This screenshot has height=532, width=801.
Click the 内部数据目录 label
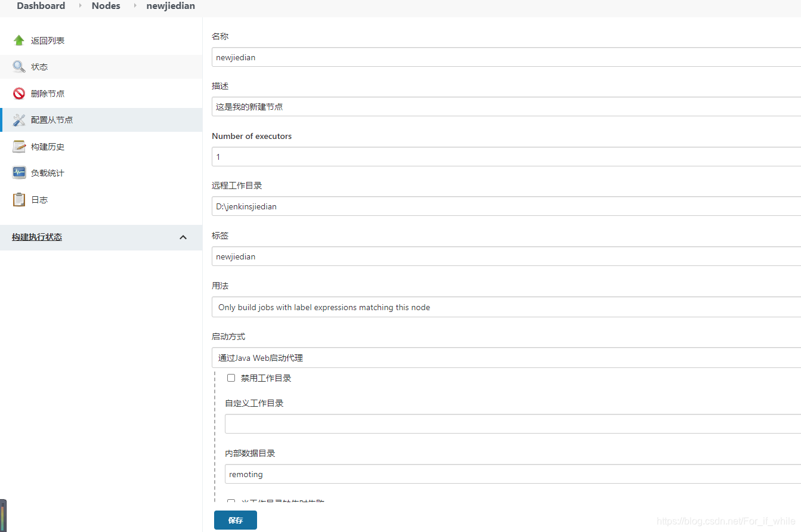pos(250,453)
